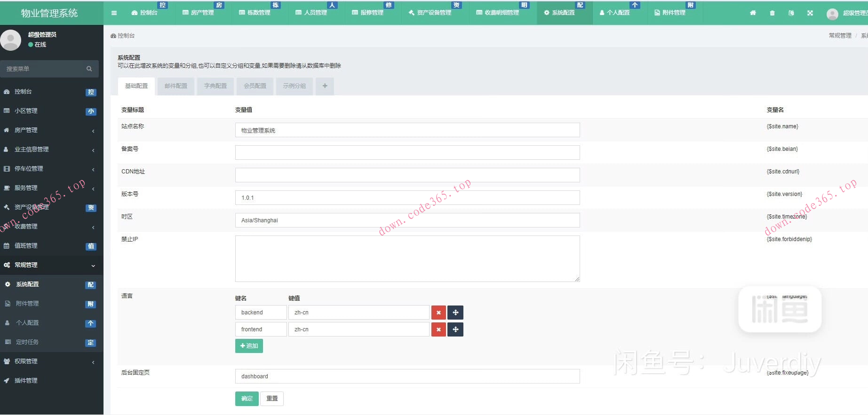This screenshot has height=415, width=868.
Task: Switch to the 栋数管理 top navigation tab
Action: (x=255, y=13)
